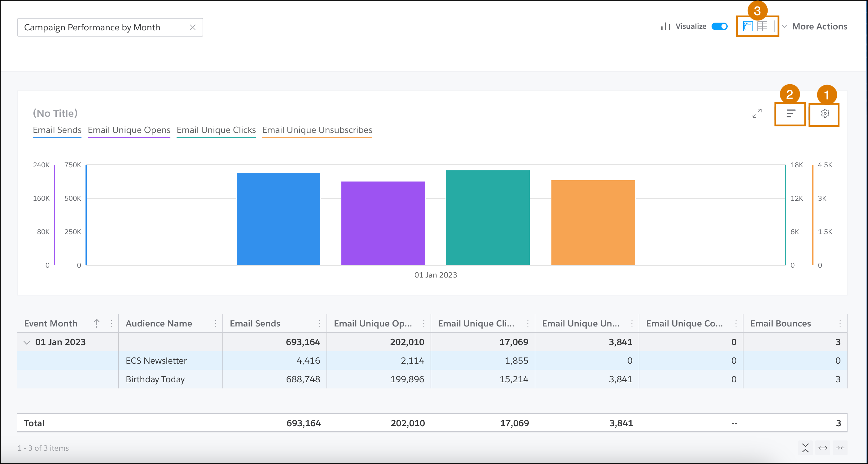
Task: Open Email Unique Opens column options menu
Action: [x=423, y=323]
